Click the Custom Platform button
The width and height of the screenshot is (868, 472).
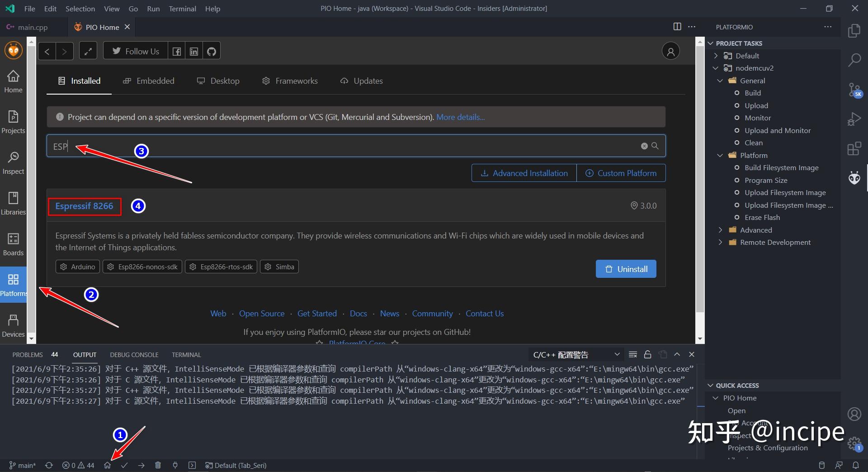point(621,173)
